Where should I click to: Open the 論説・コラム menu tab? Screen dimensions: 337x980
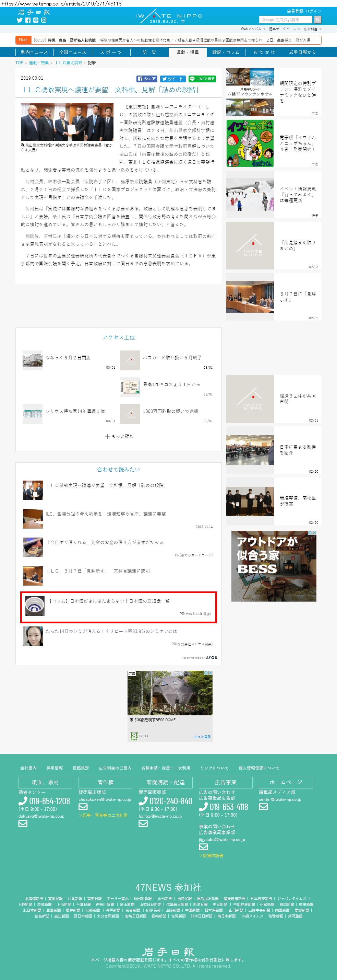pos(226,52)
